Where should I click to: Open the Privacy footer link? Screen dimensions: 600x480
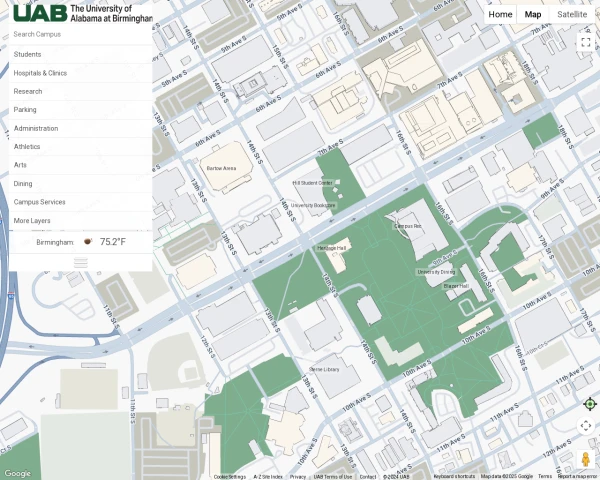tap(298, 477)
